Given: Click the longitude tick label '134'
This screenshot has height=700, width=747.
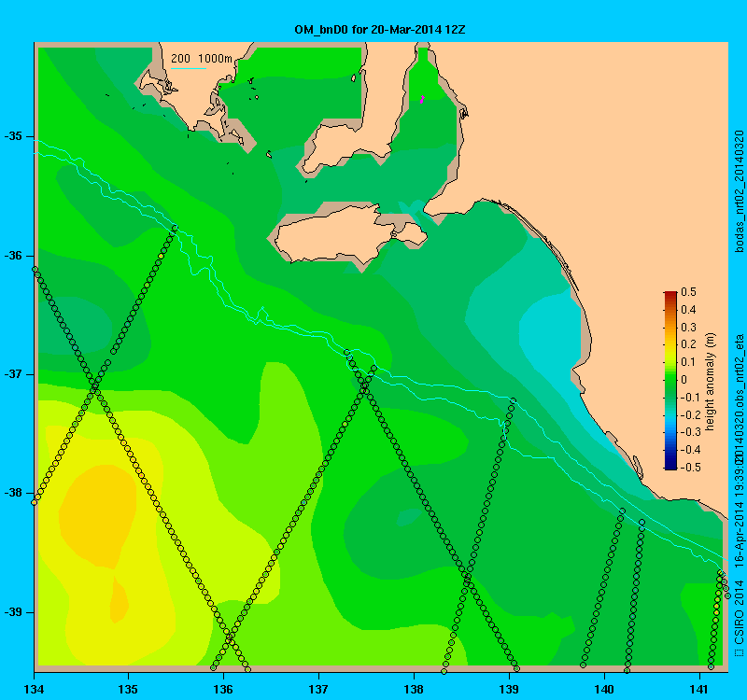Looking at the screenshot, I should coord(34,689).
